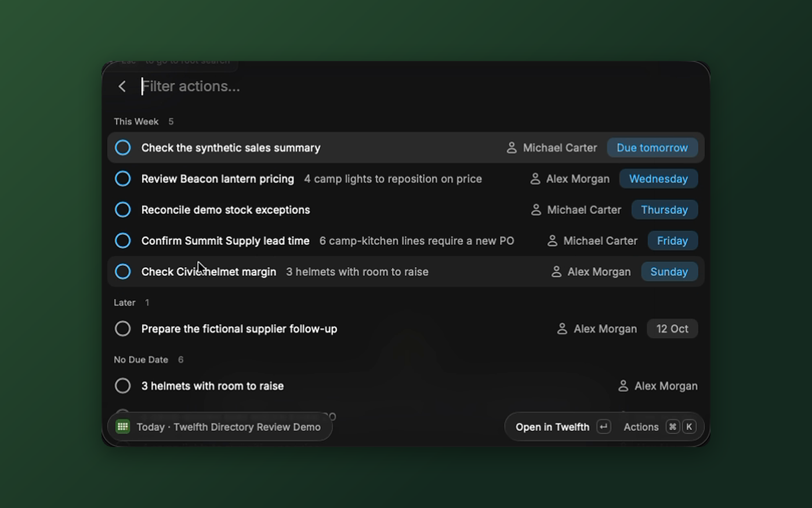Click Alex Morgan name on Sunday row
The width and height of the screenshot is (812, 508).
coord(599,271)
